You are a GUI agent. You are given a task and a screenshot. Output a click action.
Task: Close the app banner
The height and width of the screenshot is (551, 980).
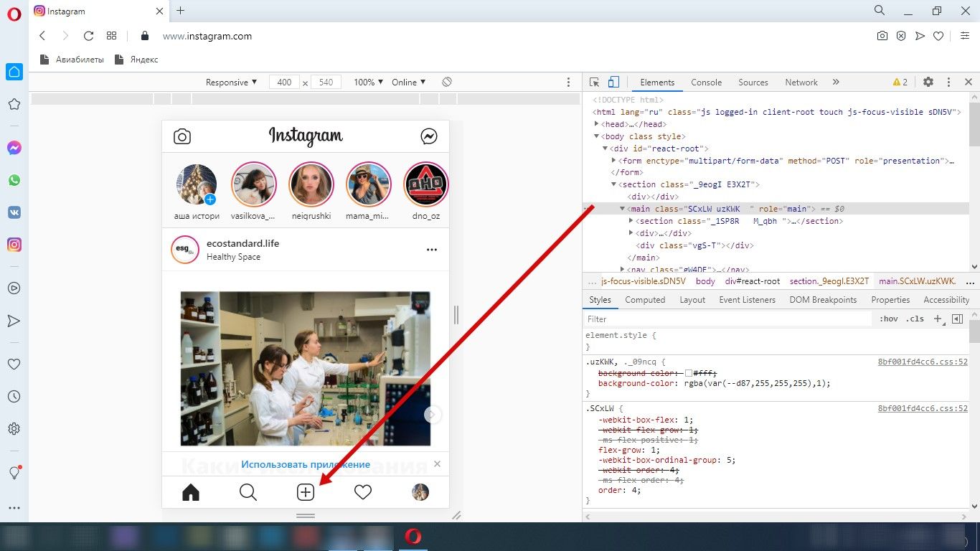pyautogui.click(x=438, y=464)
